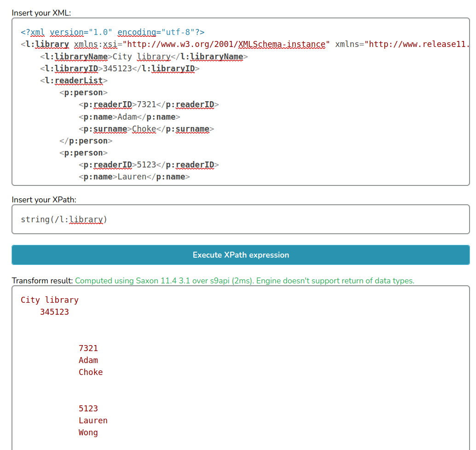476x450 pixels.
Task: Click 345123 in the transform result output
Action: click(x=54, y=312)
